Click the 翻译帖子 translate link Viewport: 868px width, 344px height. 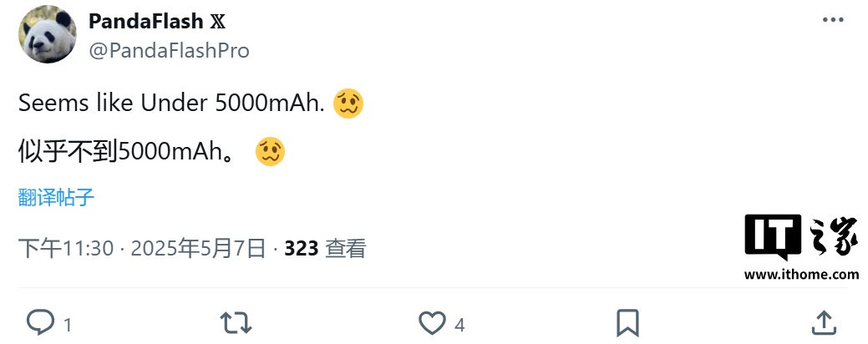56,198
